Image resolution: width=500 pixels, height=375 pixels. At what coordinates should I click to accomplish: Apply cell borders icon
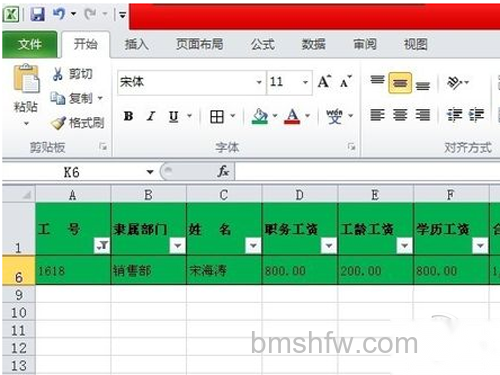(217, 117)
